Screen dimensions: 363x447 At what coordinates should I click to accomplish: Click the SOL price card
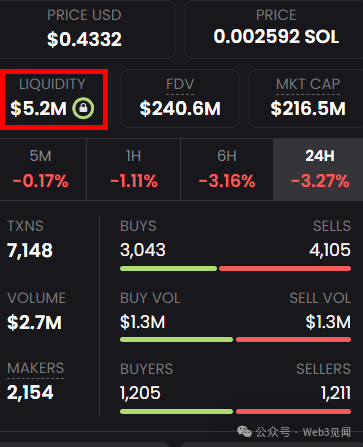(274, 29)
